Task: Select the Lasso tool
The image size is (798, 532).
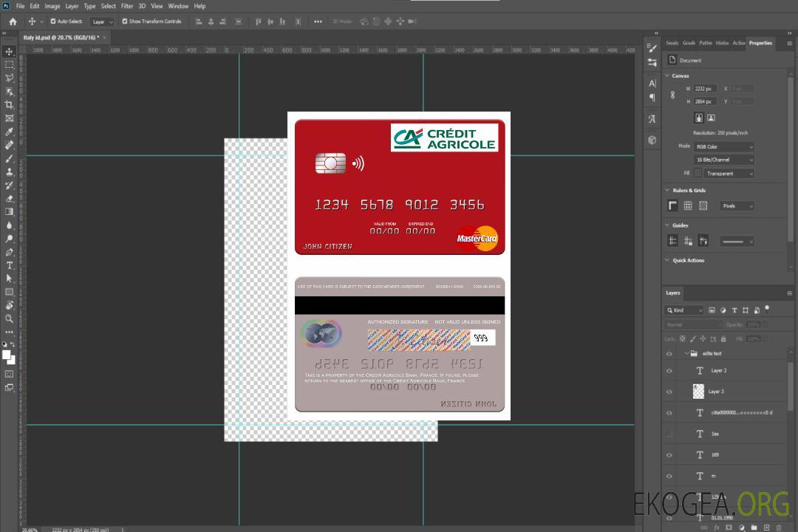Action: tap(9, 78)
